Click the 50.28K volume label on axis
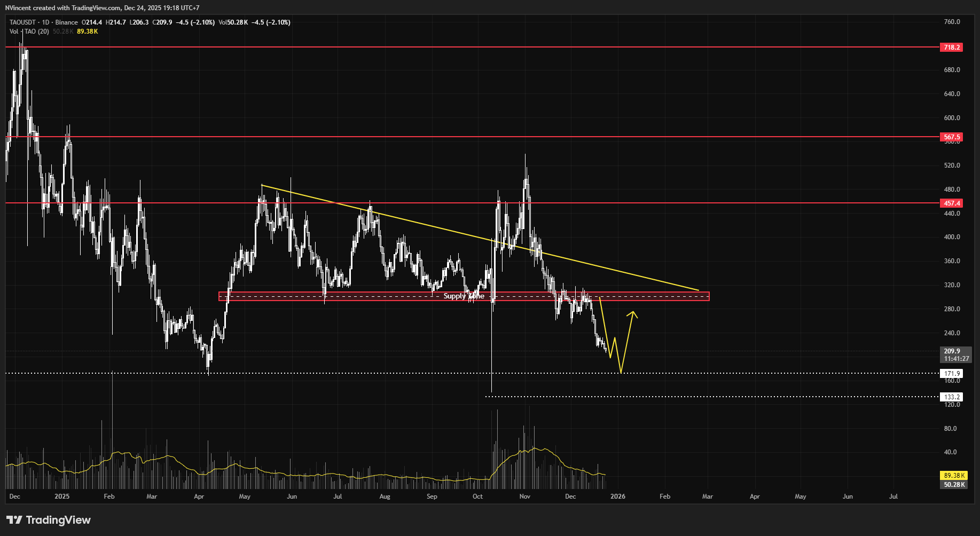This screenshot has width=980, height=536. [x=954, y=485]
